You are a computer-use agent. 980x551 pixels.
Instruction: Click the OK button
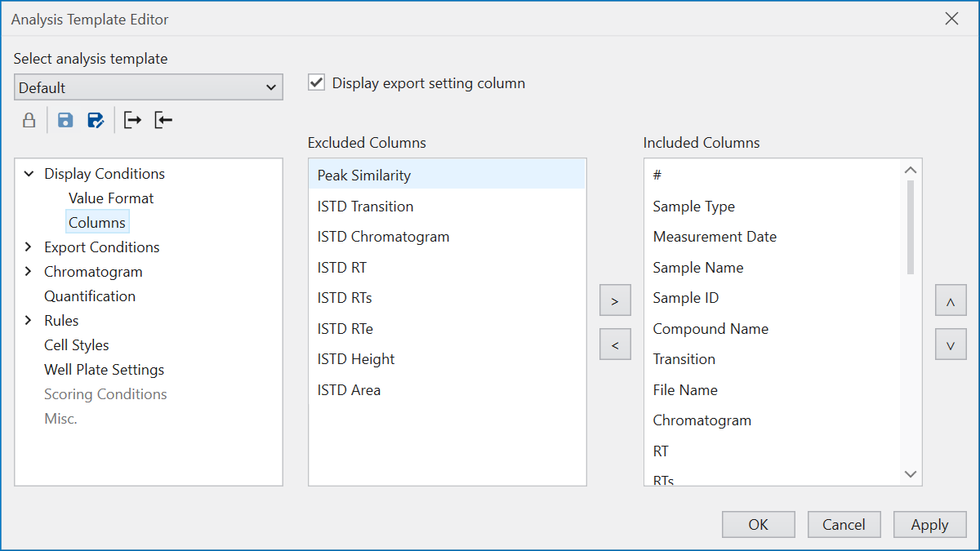pos(758,525)
